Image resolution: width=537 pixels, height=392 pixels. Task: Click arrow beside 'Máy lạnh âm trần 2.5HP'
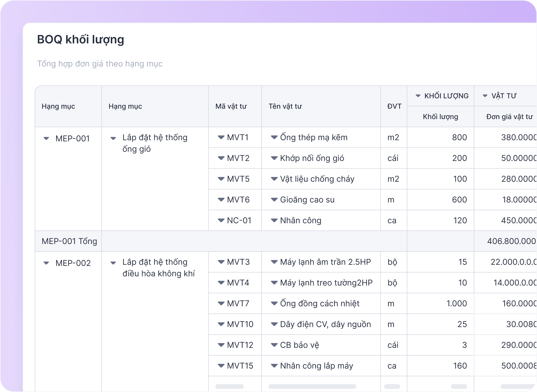point(274,262)
